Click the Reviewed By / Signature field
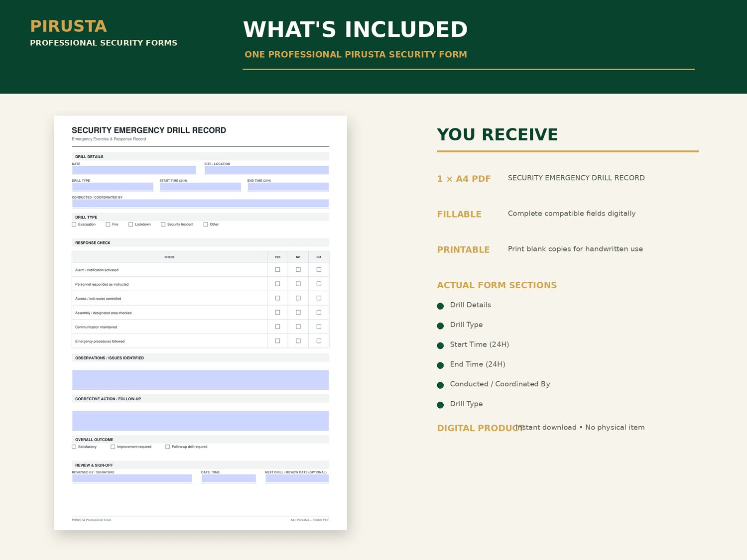This screenshot has width=747, height=560. coord(132,478)
